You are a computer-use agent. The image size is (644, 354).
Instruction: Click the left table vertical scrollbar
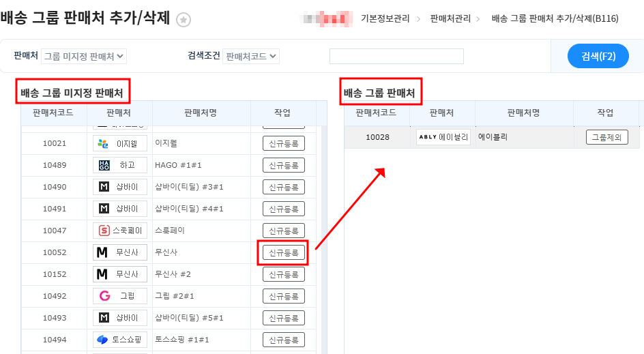coord(322,239)
